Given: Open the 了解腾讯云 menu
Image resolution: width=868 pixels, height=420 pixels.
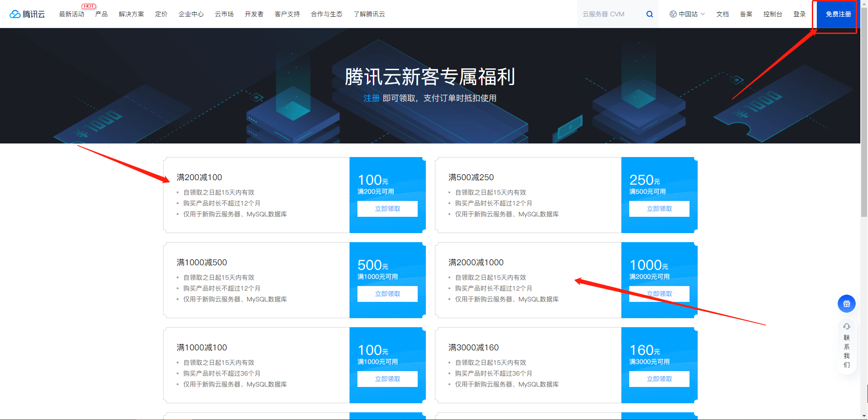Looking at the screenshot, I should [x=369, y=14].
